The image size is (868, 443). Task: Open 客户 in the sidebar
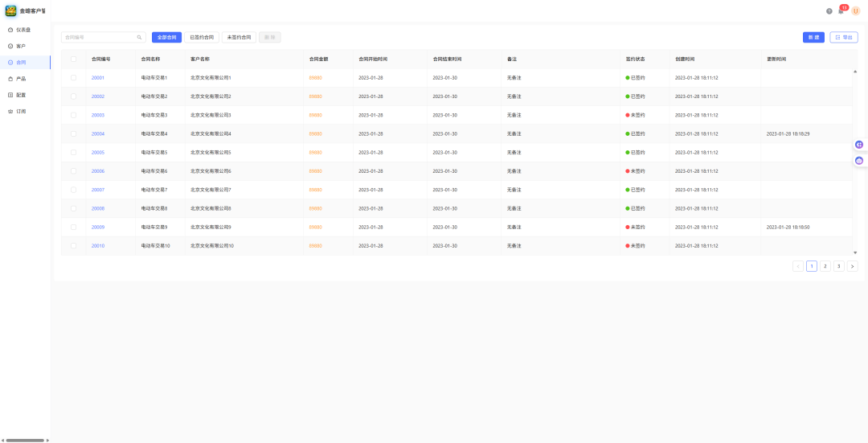[26, 46]
